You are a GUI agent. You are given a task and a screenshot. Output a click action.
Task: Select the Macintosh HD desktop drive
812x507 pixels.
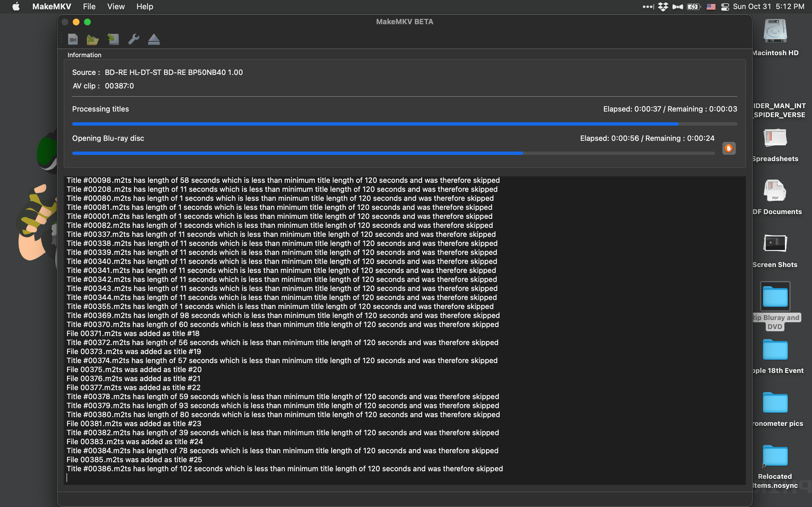coord(775,32)
